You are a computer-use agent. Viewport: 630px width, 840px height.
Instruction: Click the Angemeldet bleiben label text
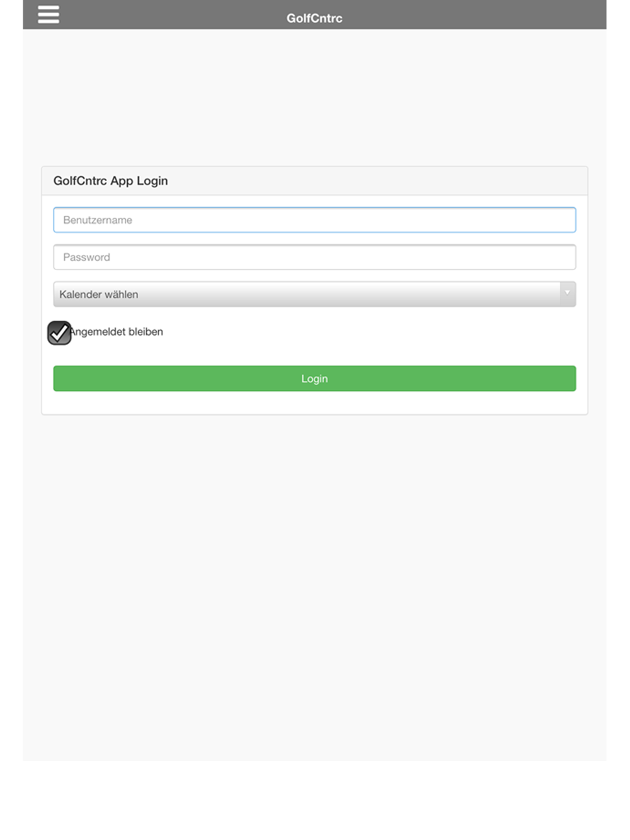(117, 332)
